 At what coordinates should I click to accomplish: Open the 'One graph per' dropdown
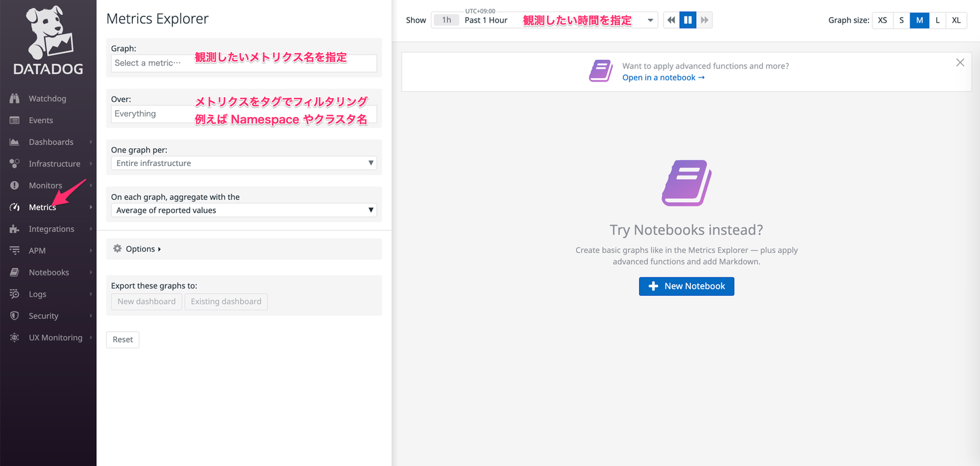[x=244, y=163]
